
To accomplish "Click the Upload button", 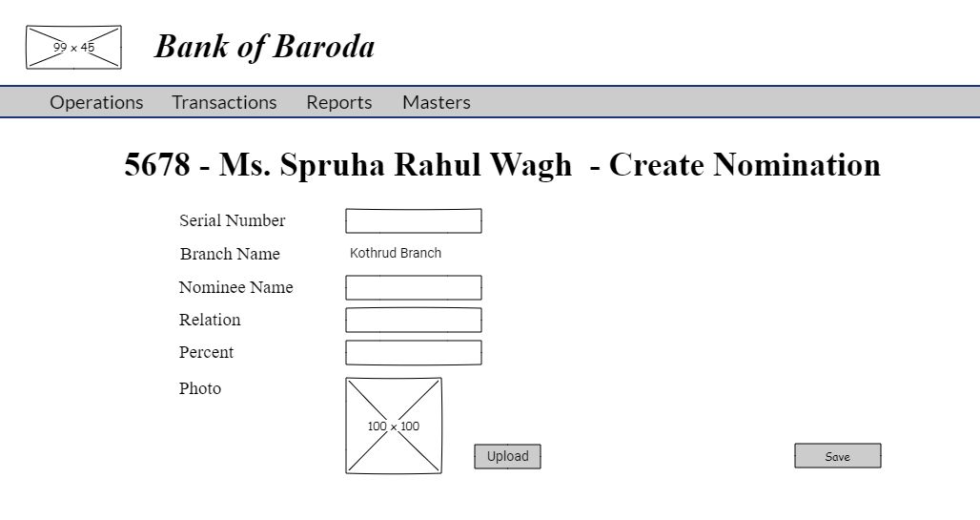I will point(507,456).
